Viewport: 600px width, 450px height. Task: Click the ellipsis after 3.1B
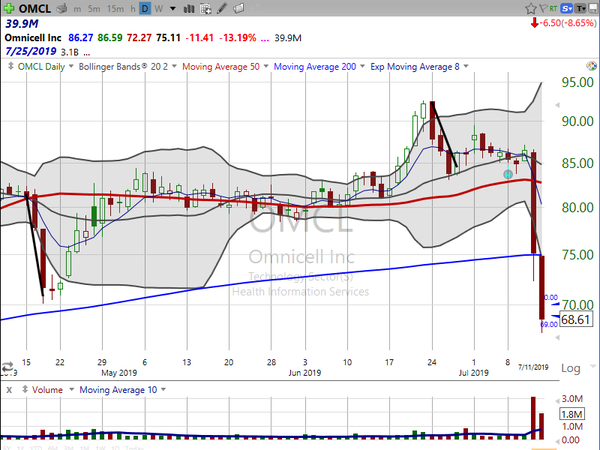pyautogui.click(x=86, y=52)
